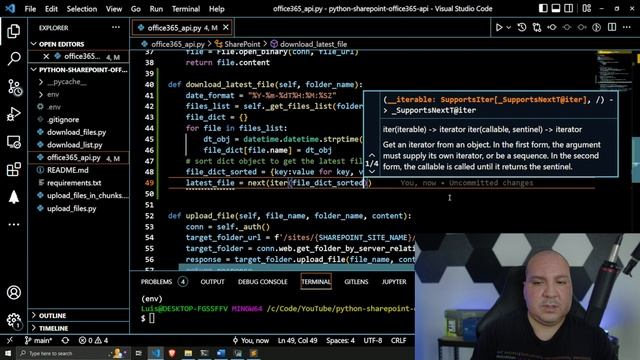Screen dimensions: 640x360
Task: Toggle secondary side bar layout
Action: [568, 9]
